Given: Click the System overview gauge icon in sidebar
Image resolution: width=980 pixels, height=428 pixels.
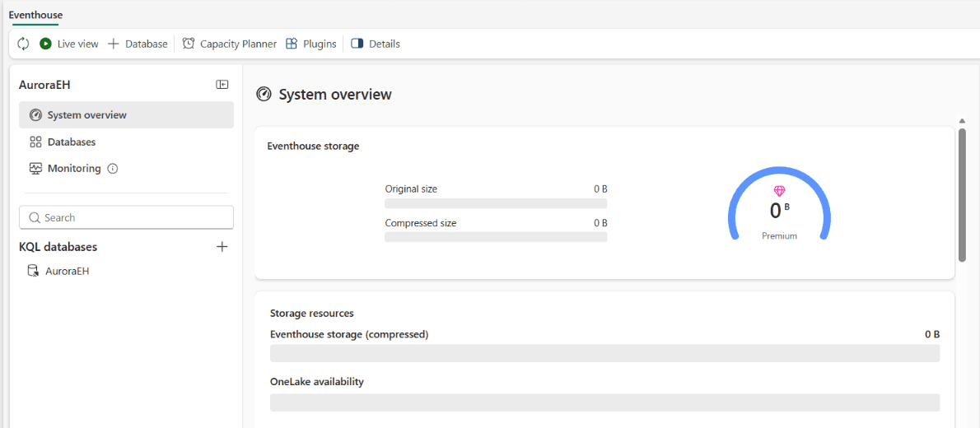Looking at the screenshot, I should pos(35,115).
